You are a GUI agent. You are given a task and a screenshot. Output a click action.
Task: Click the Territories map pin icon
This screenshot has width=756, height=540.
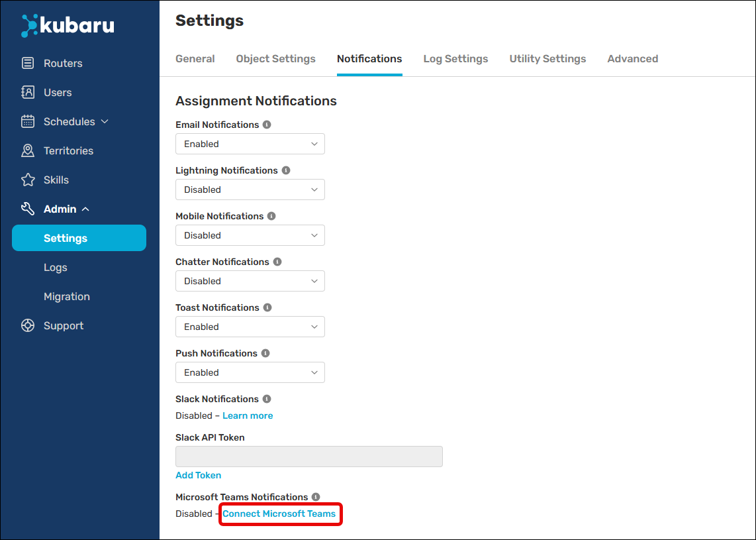tap(28, 151)
